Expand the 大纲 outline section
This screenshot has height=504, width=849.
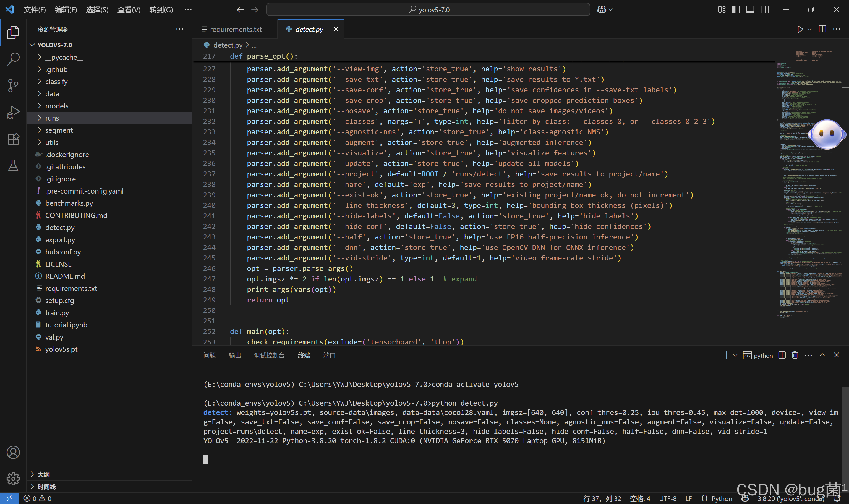tap(43, 474)
